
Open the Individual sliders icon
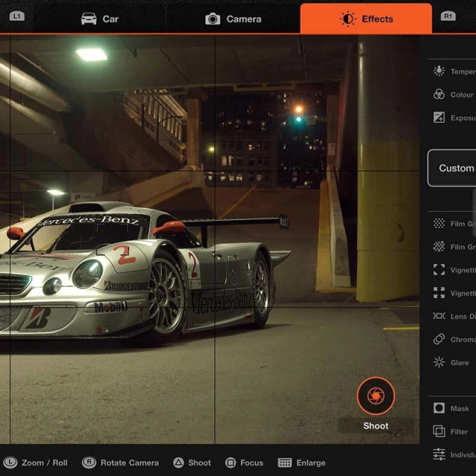click(439, 454)
